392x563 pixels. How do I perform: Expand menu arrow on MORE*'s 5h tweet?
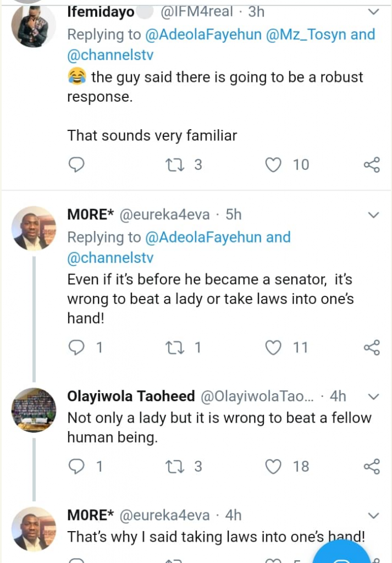[x=373, y=214]
